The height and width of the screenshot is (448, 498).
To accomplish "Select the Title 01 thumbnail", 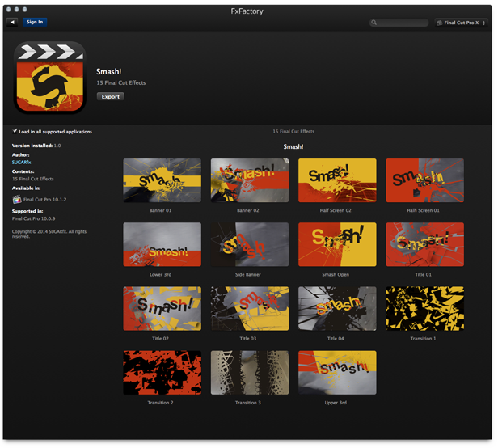I will [x=425, y=244].
